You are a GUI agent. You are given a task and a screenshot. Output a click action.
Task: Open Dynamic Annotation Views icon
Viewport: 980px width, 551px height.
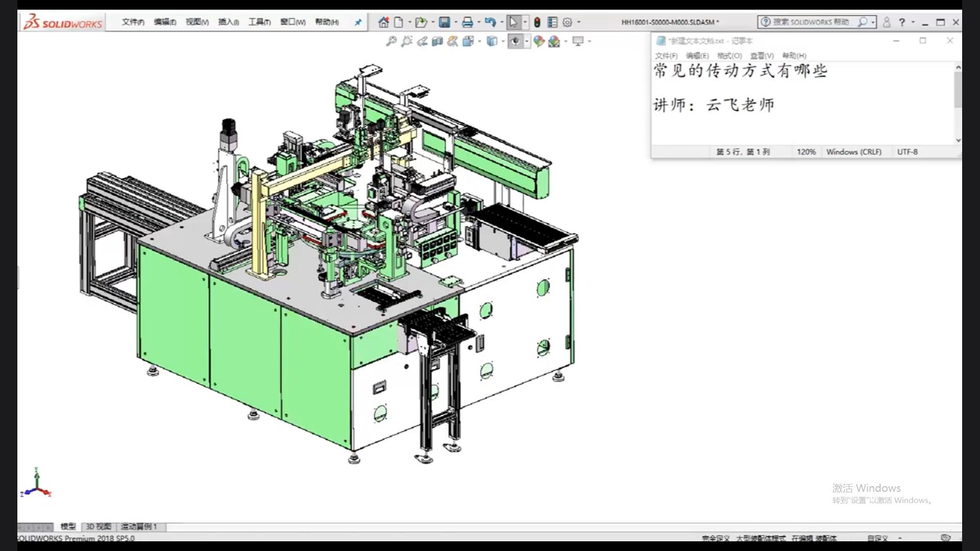[453, 41]
